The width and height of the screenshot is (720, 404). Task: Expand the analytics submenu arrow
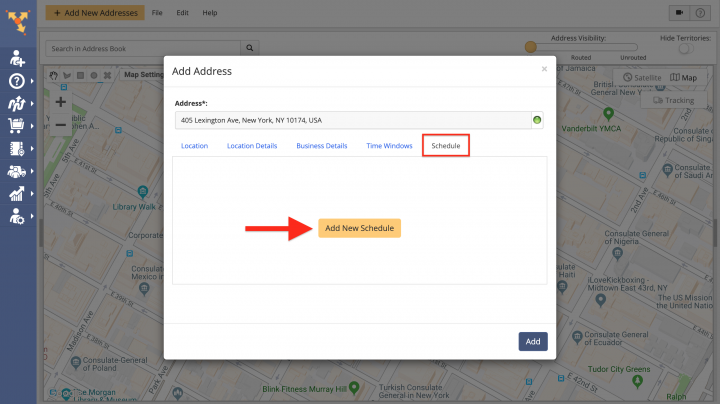tap(32, 194)
